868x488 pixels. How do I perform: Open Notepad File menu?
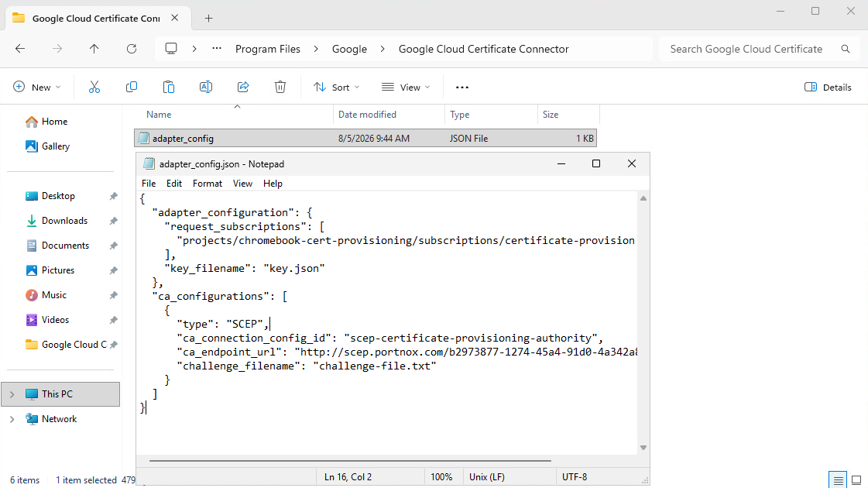tap(149, 184)
